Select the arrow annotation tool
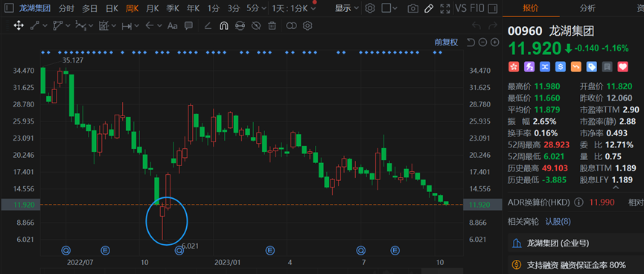 tap(150, 26)
